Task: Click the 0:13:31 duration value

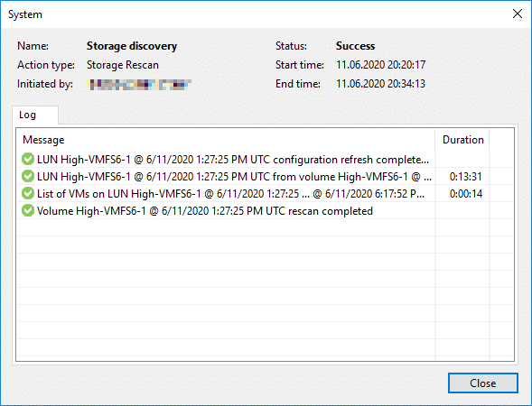Action: [465, 177]
